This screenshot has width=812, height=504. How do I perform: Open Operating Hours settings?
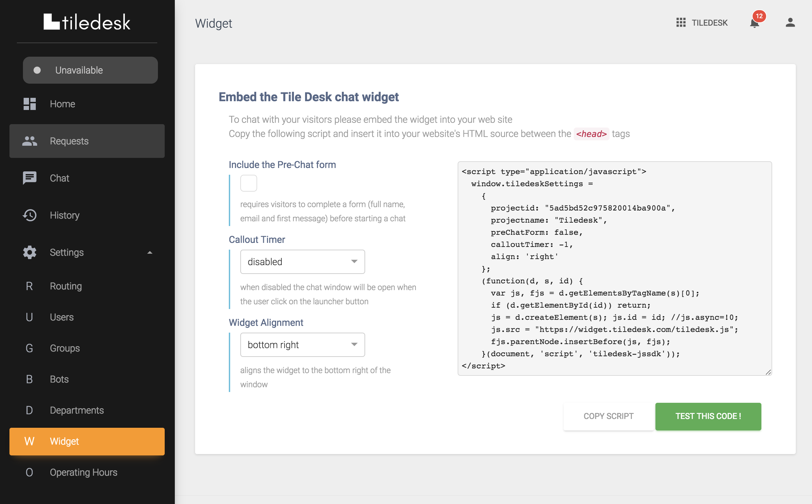pos(87,472)
